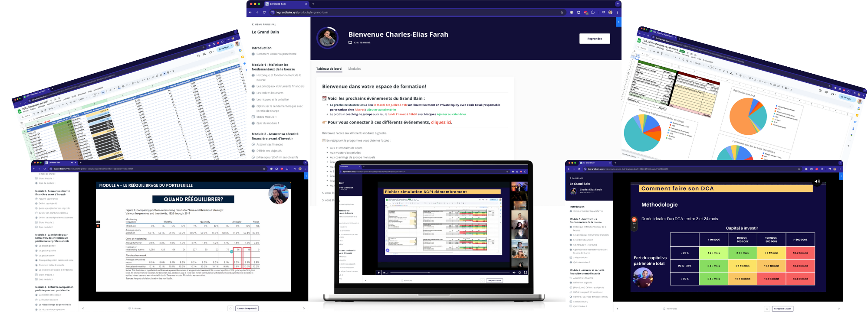
Task: Open 'Les principaux instruments financiers' lesson, dashboard sidebar
Action: tap(280, 86)
